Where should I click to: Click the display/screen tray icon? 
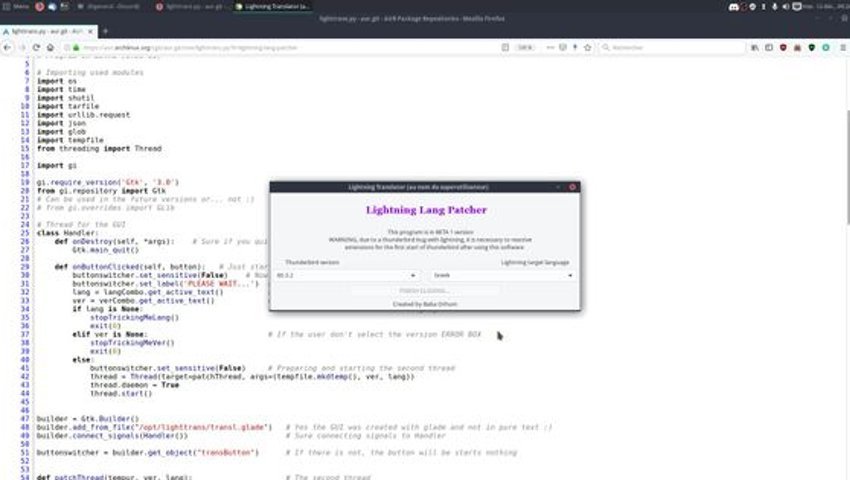[797, 7]
